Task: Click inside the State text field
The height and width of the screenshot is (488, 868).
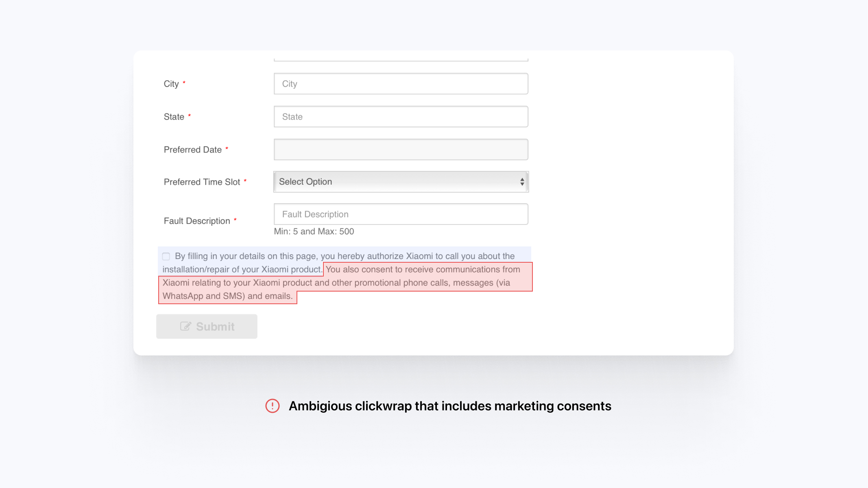Action: [401, 116]
